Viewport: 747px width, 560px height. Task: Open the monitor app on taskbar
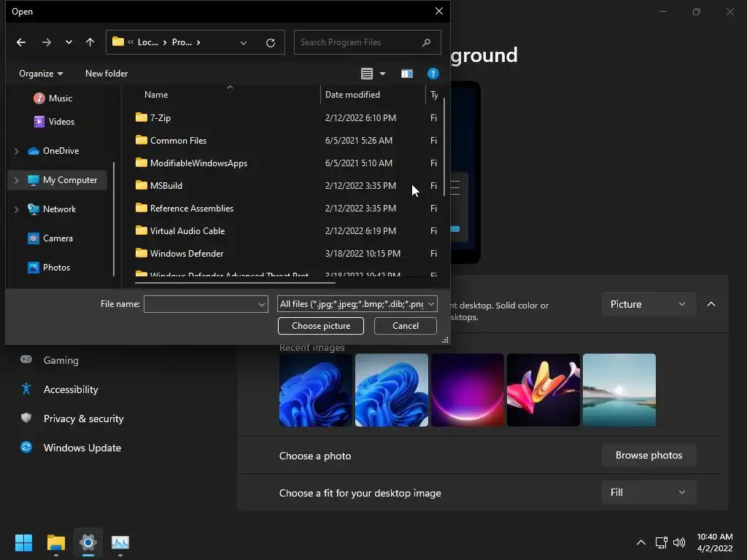120,542
